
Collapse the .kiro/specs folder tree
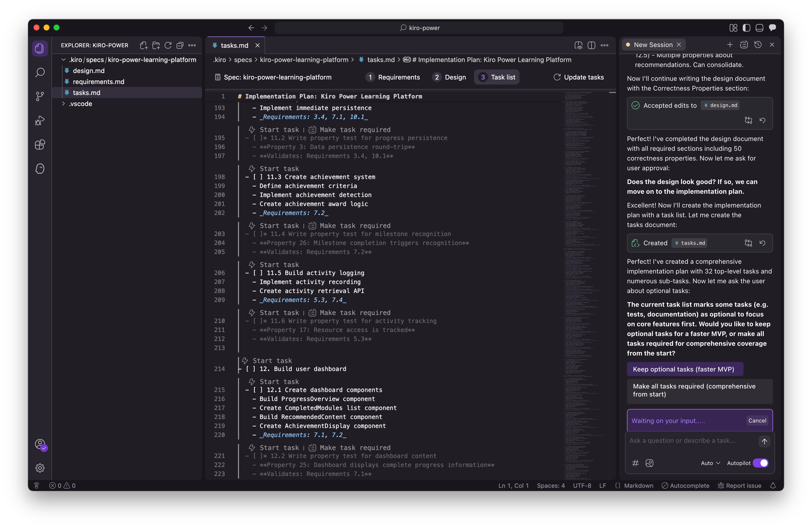point(63,60)
